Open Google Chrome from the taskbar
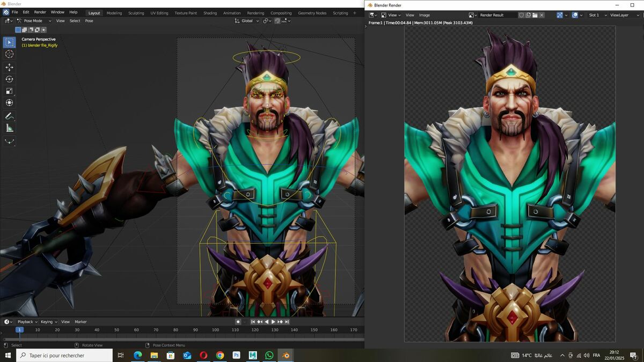Screen dimensions: 644x362 [x=220, y=355]
